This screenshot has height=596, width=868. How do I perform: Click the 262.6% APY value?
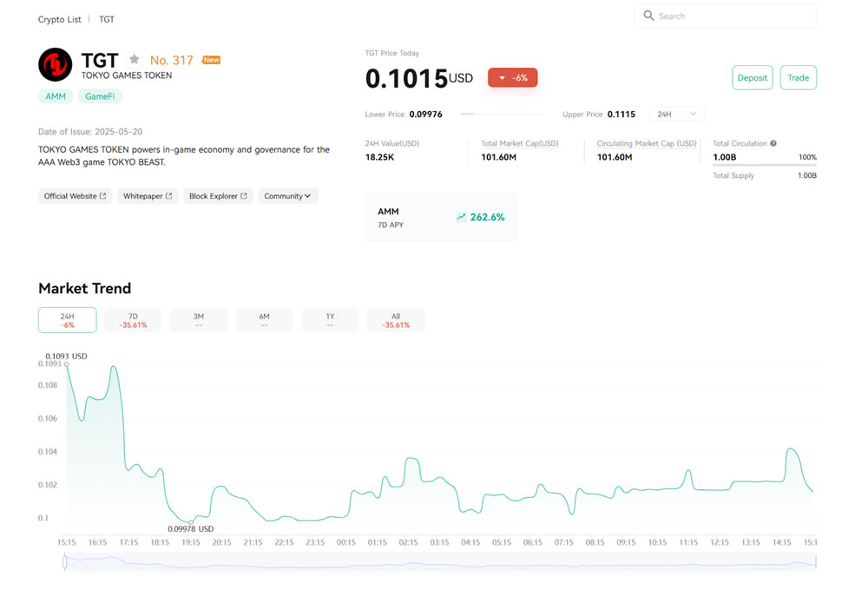(x=487, y=217)
